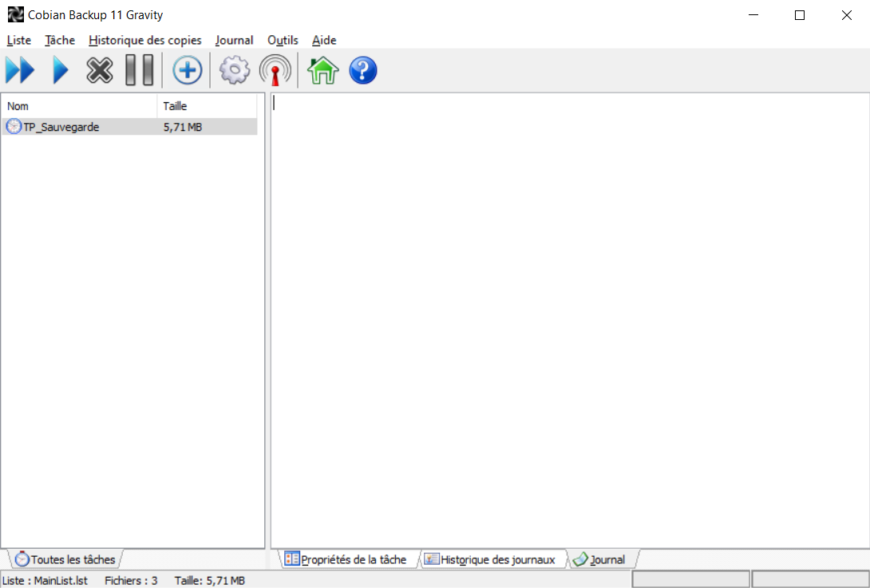Click the 5,71 MB size cell
Viewport: 870px width, 588px height.
(x=183, y=127)
